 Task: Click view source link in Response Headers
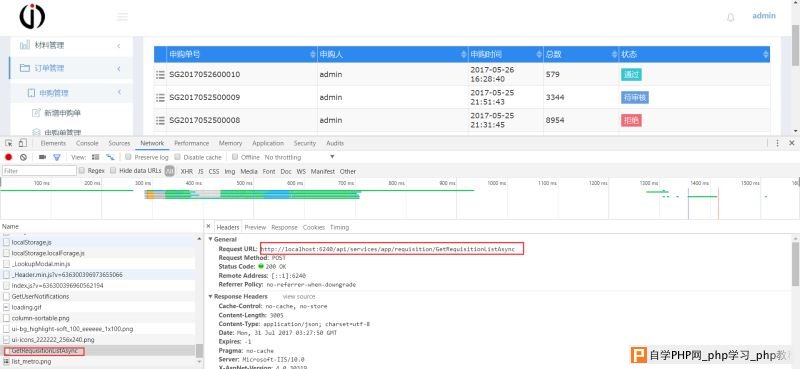pos(299,297)
